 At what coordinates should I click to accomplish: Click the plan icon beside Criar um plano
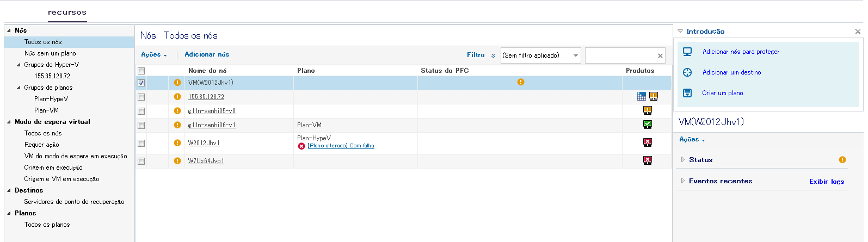[x=687, y=93]
